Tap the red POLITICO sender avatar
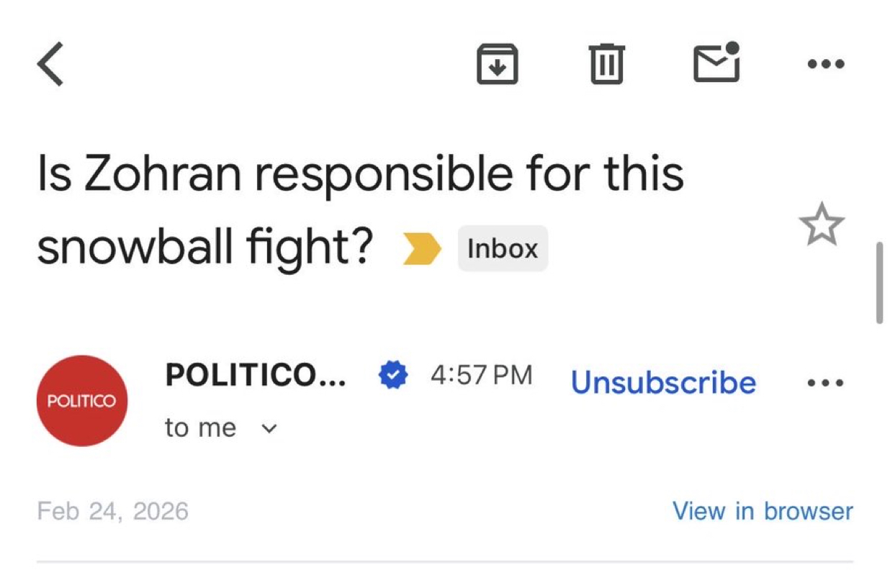The height and width of the screenshot is (588, 890). pos(82,401)
